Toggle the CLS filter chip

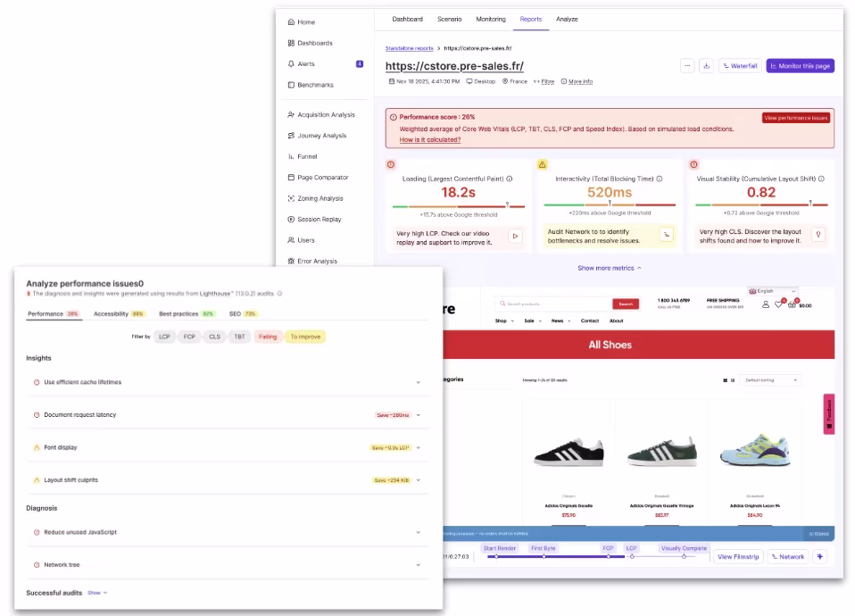click(215, 337)
